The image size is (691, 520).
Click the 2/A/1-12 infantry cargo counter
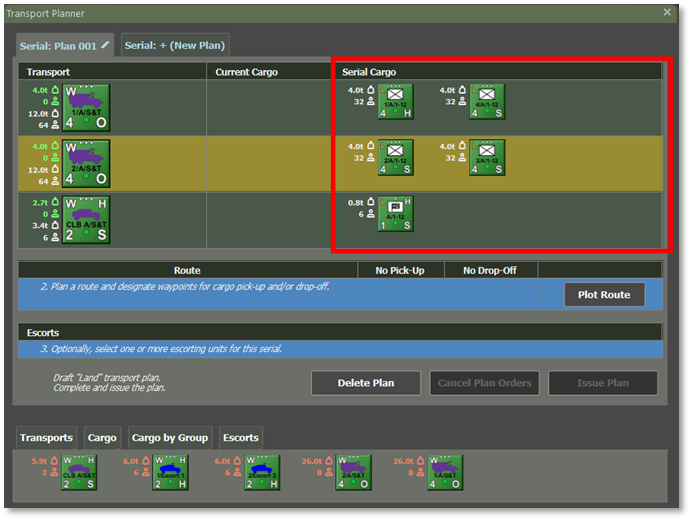coord(395,158)
